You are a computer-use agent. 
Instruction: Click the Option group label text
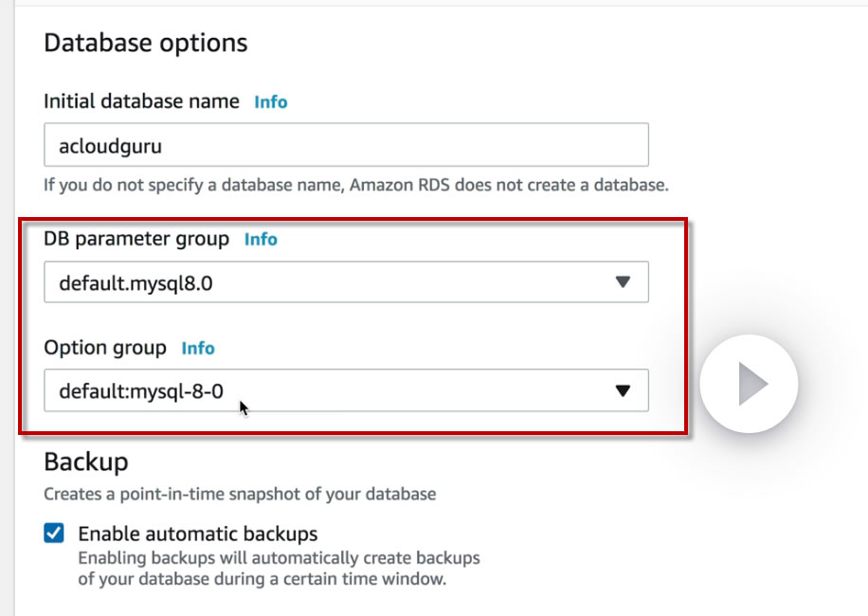pos(105,348)
